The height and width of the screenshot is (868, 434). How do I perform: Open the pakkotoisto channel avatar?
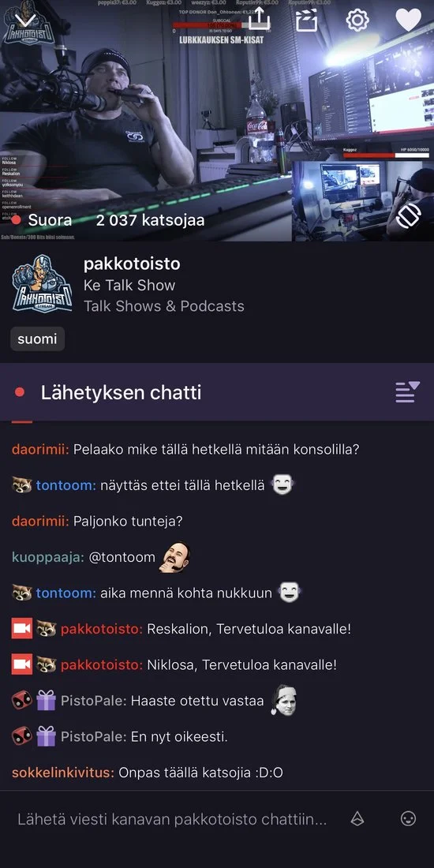point(42,283)
